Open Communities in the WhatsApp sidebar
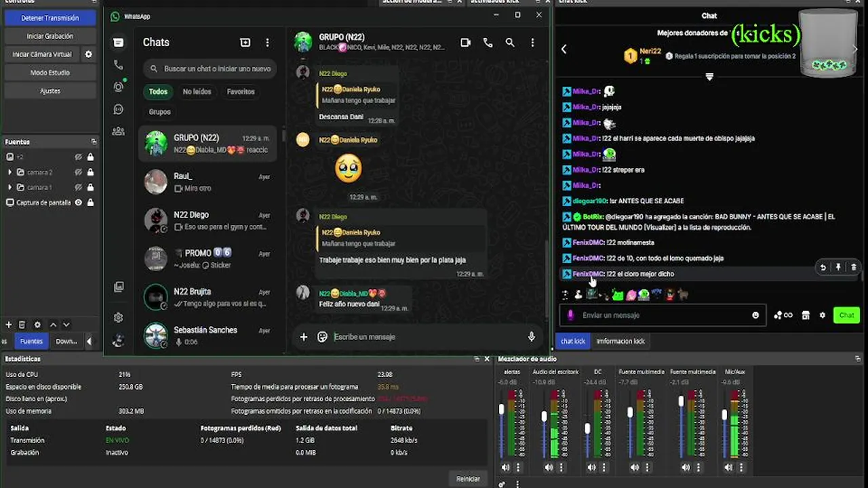Screen dimensions: 868x488 coord(119,131)
